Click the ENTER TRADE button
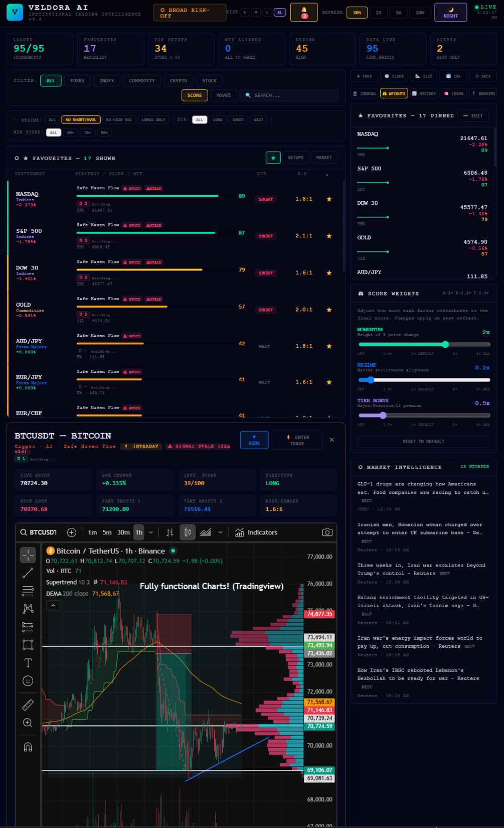The width and height of the screenshot is (504, 828). (x=297, y=440)
